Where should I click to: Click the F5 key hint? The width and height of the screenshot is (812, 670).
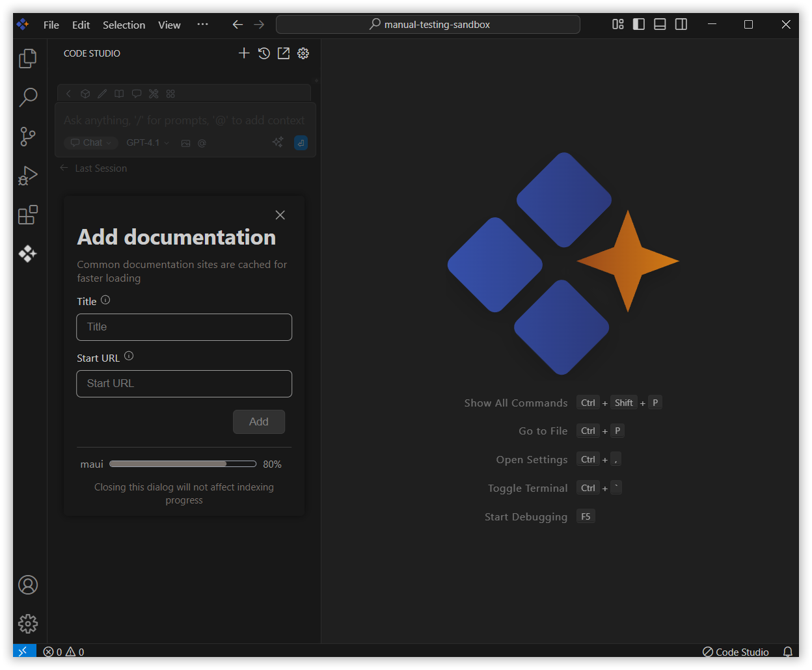coord(586,516)
